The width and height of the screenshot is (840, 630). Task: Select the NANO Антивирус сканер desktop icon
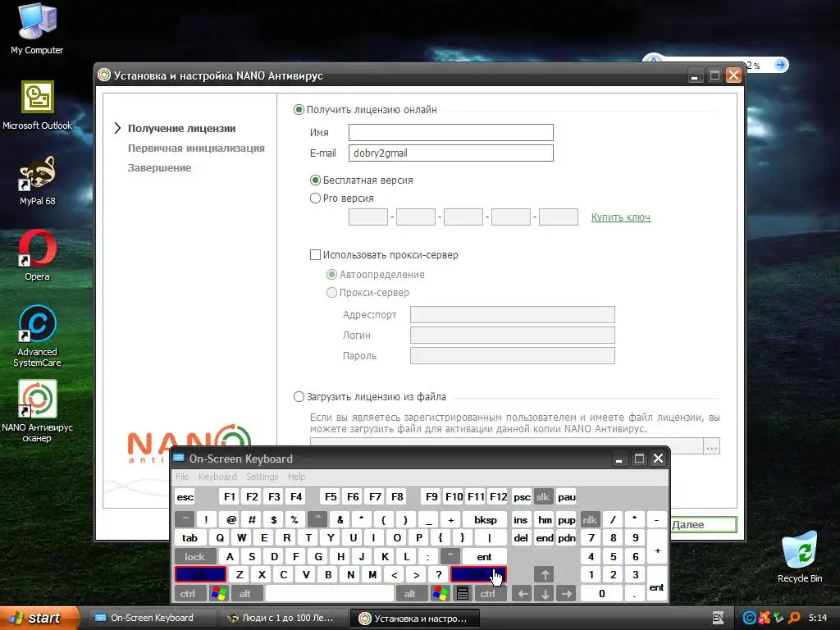(x=37, y=412)
